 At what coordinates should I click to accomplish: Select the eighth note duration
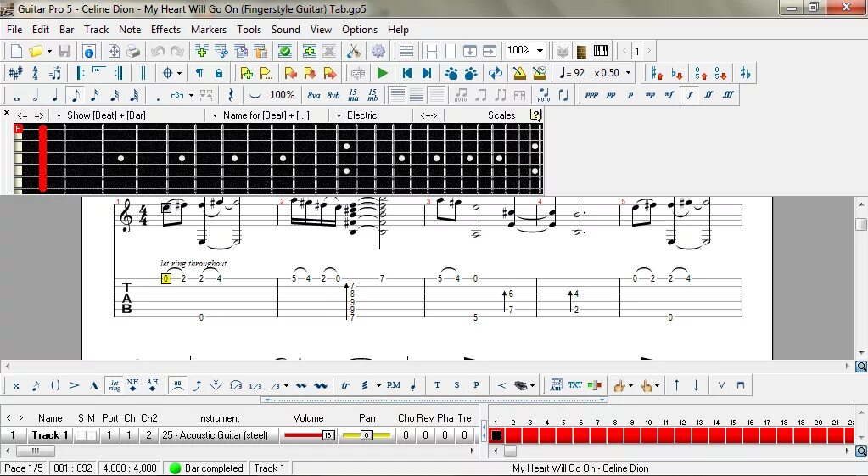75,95
